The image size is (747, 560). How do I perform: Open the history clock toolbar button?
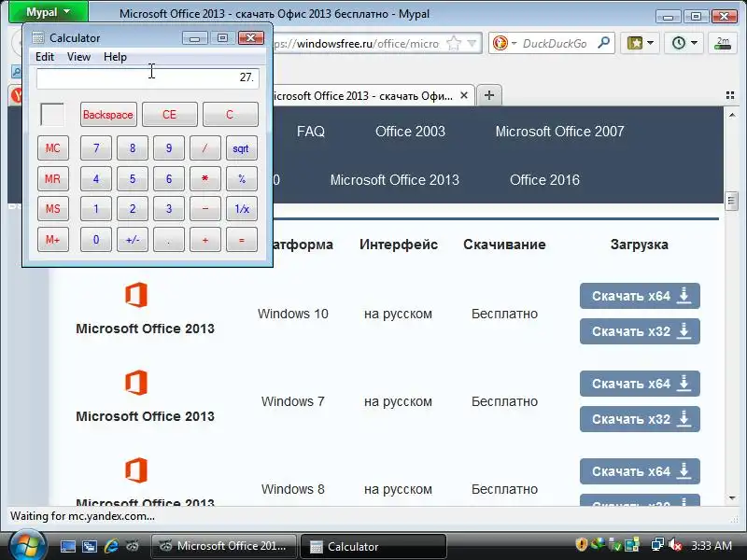pos(684,43)
